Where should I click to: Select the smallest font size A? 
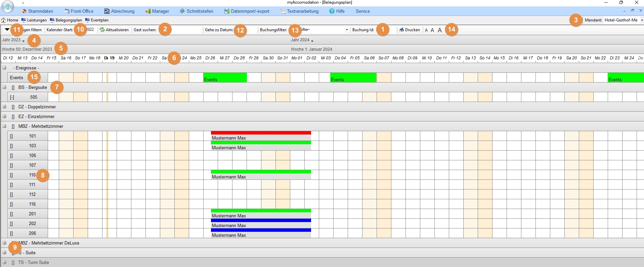coord(426,30)
